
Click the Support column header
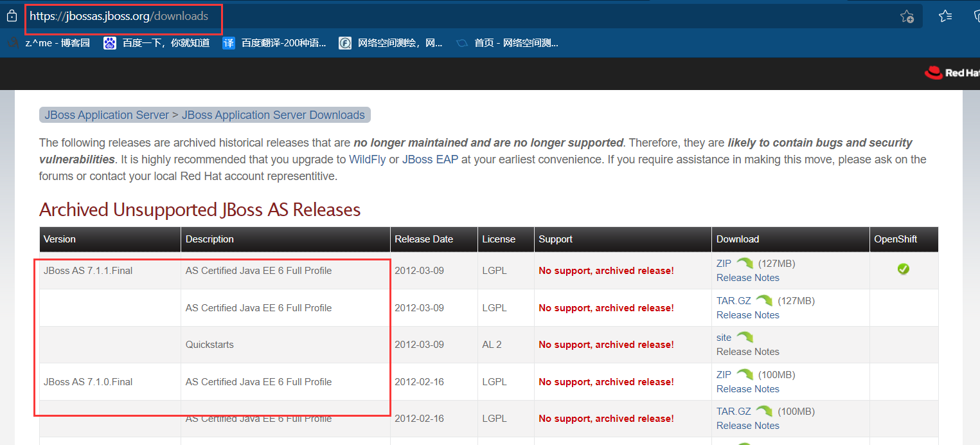coord(623,239)
